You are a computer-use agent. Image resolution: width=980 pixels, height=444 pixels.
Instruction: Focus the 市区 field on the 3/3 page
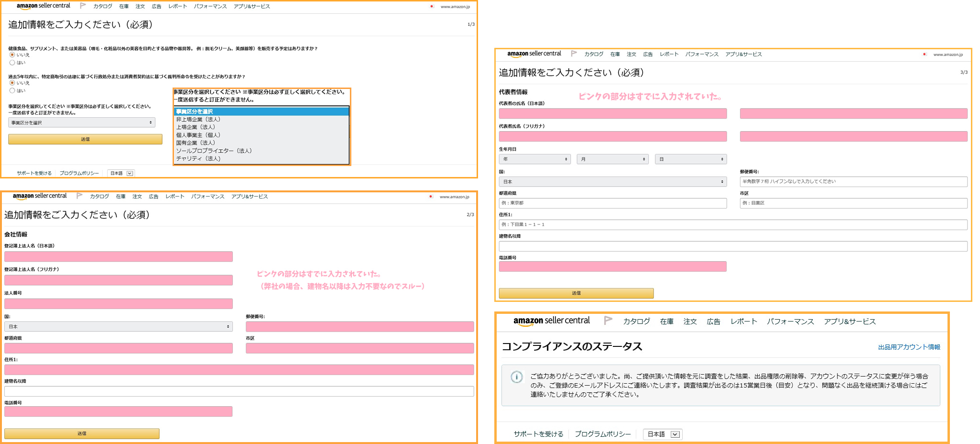click(853, 203)
